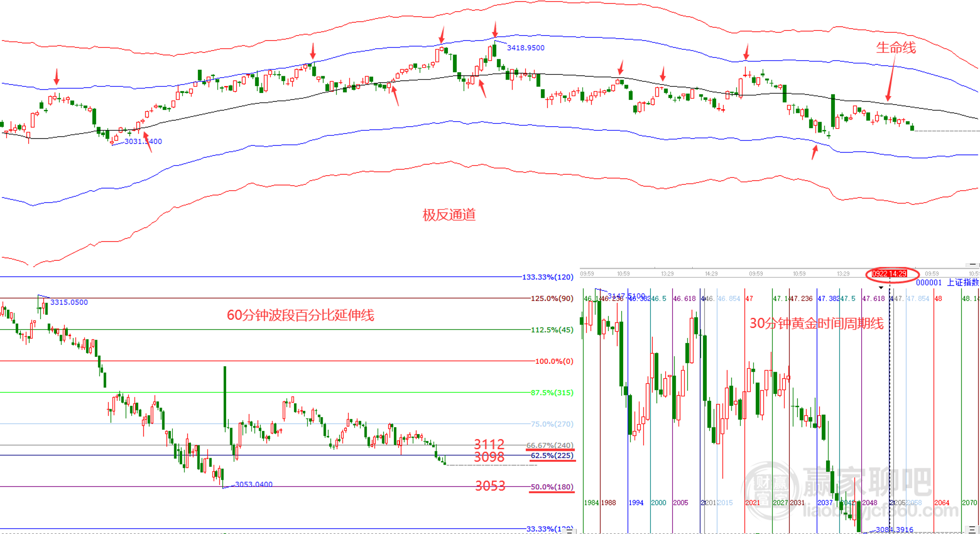980x534 pixels.
Task: Click the blue 1994 bar count label
Action: pos(636,503)
